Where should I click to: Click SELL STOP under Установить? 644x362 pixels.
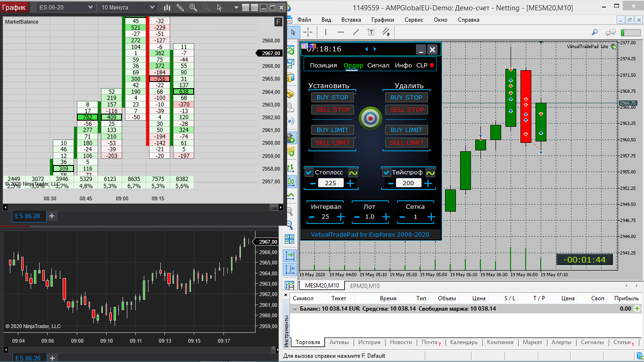point(332,109)
